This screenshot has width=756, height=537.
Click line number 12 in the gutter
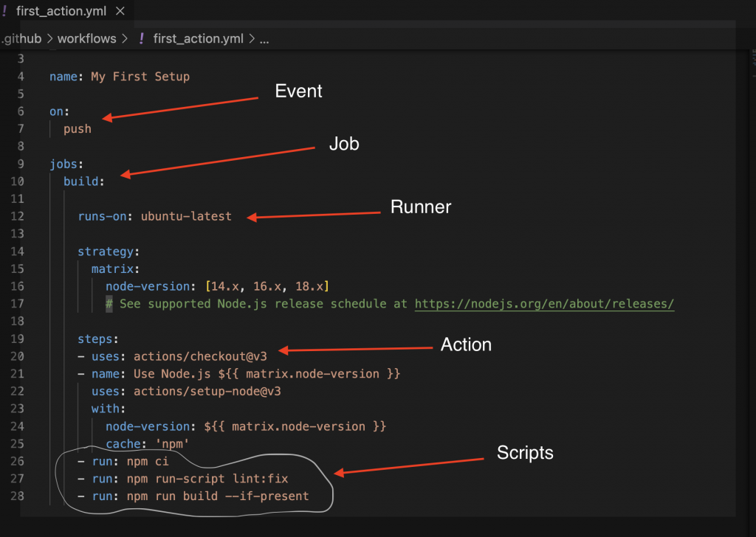18,217
